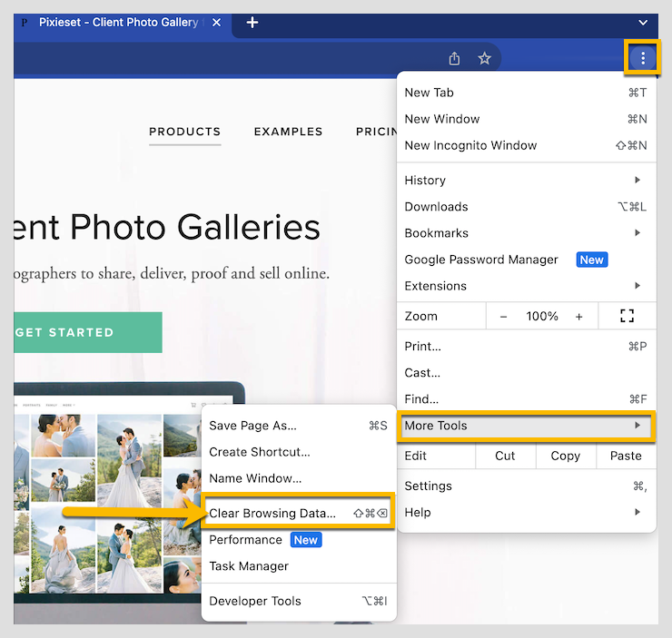This screenshot has height=638, width=672.
Task: Increase zoom with the plus button
Action: 578,316
